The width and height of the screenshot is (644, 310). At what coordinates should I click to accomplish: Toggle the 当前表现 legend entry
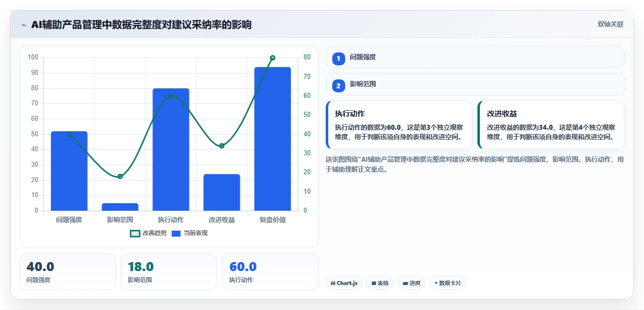[190, 233]
